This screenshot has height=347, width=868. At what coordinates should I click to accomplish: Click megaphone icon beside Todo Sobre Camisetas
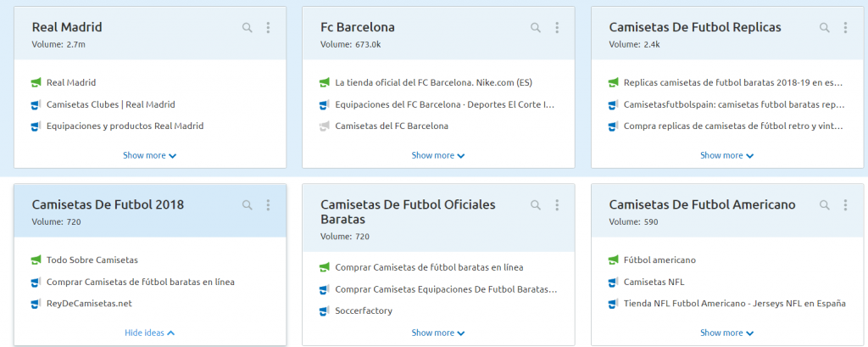point(36,260)
